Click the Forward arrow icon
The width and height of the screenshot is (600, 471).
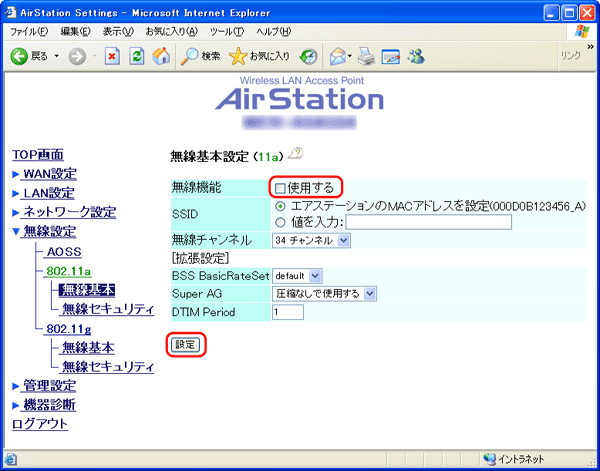(x=77, y=57)
